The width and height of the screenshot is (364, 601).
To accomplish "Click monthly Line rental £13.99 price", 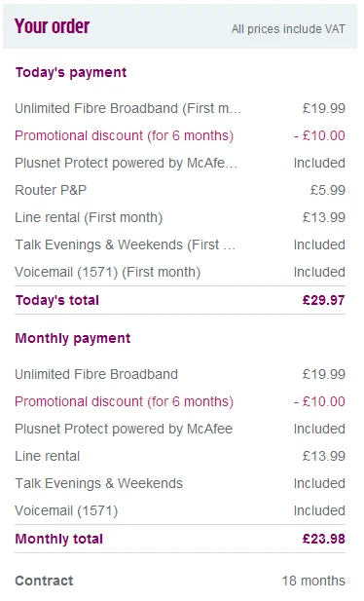I will click(324, 456).
